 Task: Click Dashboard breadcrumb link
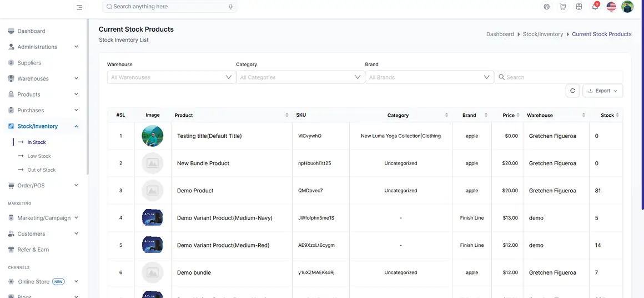500,34
